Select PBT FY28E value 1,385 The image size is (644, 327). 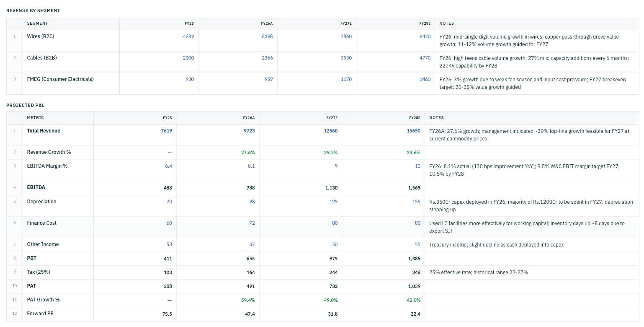point(414,259)
